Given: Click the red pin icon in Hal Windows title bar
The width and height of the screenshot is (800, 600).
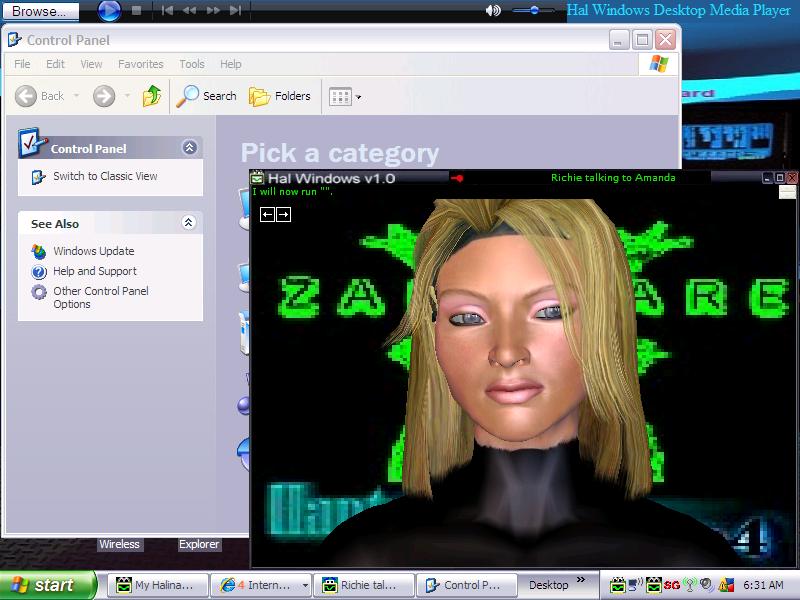Looking at the screenshot, I should [x=457, y=178].
